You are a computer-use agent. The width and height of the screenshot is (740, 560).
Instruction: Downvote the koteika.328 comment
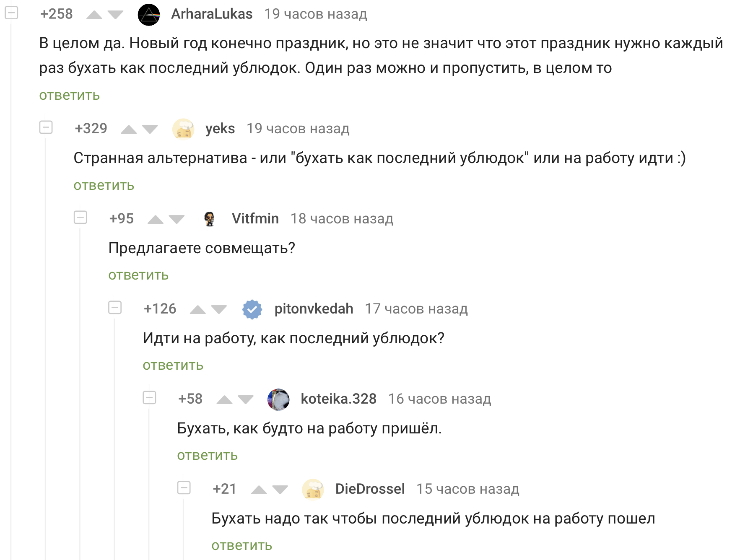click(x=246, y=400)
